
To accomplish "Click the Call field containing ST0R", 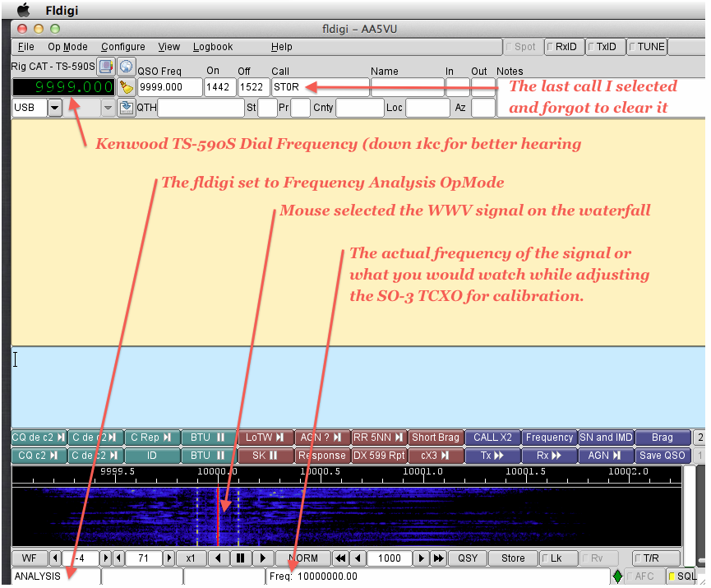I will [320, 87].
